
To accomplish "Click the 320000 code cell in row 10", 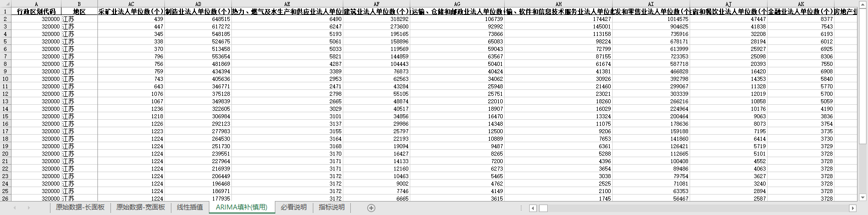I will click(36, 79).
